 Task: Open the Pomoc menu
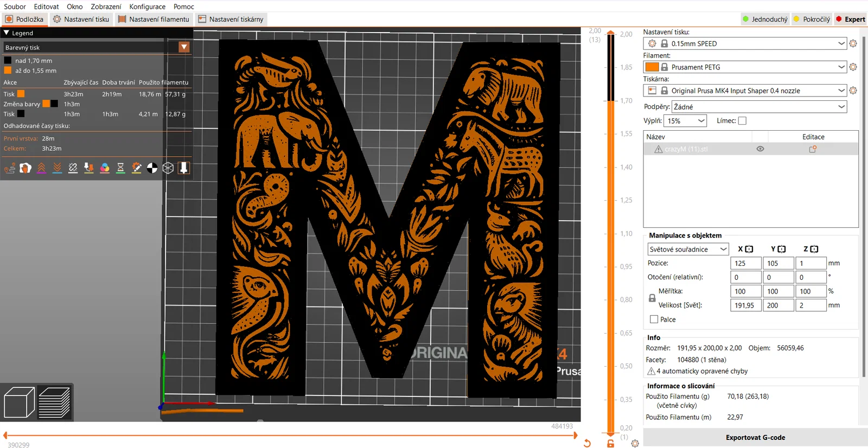(x=184, y=7)
